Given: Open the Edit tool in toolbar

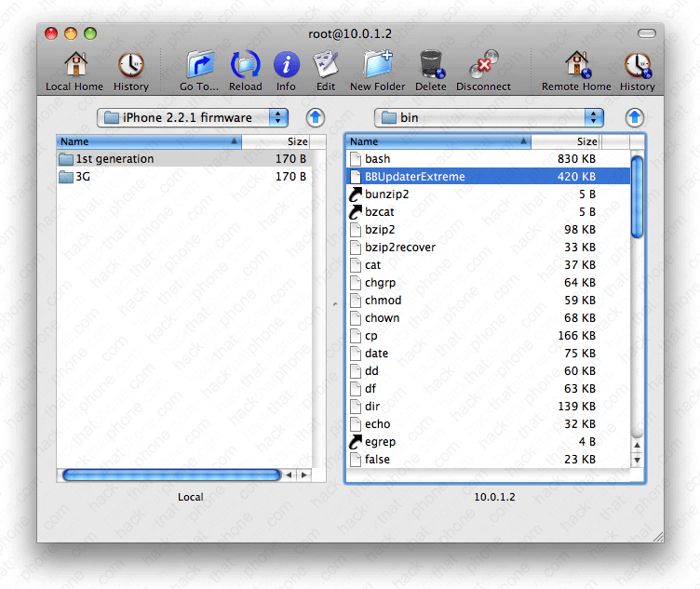Looking at the screenshot, I should (326, 65).
